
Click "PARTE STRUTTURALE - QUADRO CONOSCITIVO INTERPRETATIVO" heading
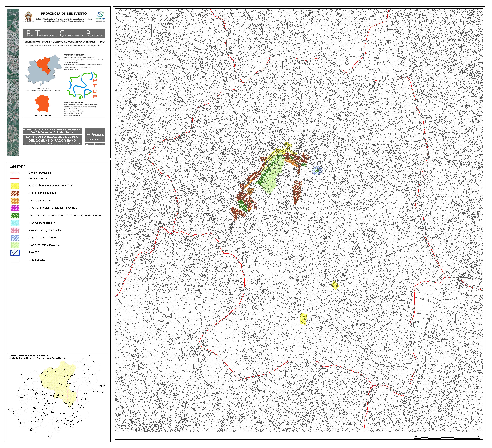(64, 42)
